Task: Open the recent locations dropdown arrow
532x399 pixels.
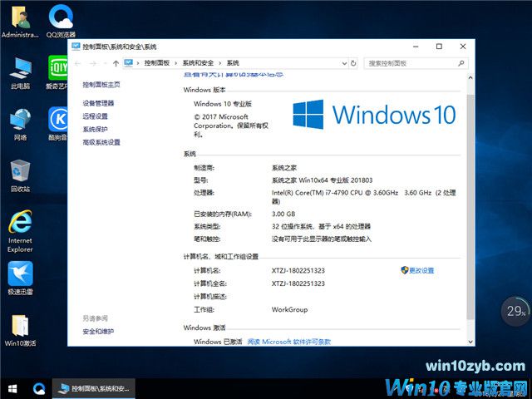Action: pos(106,63)
